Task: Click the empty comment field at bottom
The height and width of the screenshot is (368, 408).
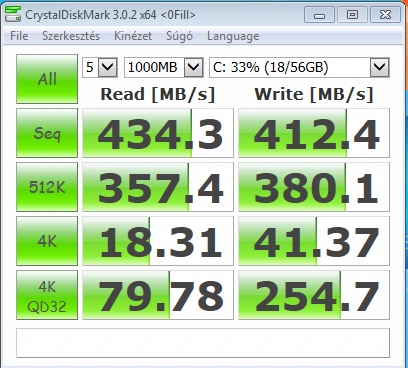Action: (203, 343)
